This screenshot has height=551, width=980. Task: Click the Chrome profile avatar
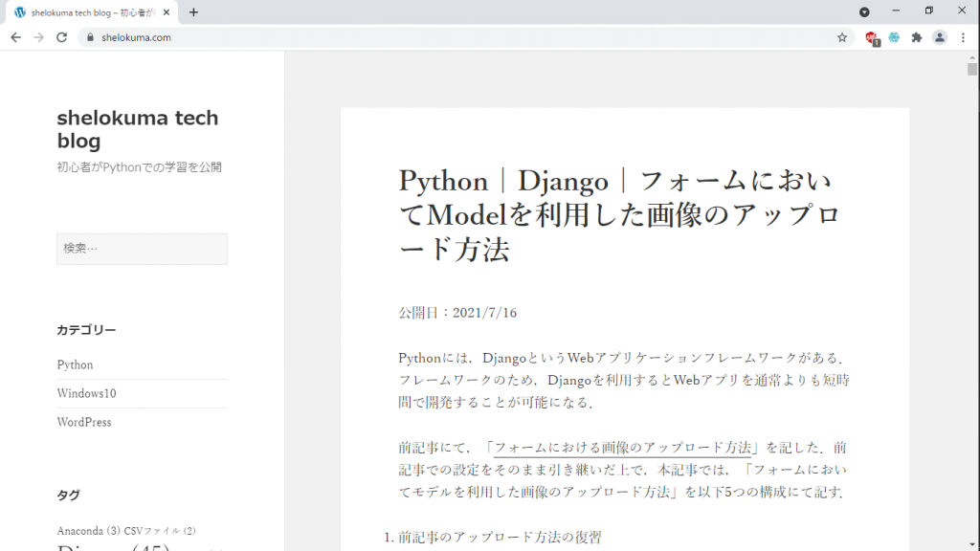point(939,37)
